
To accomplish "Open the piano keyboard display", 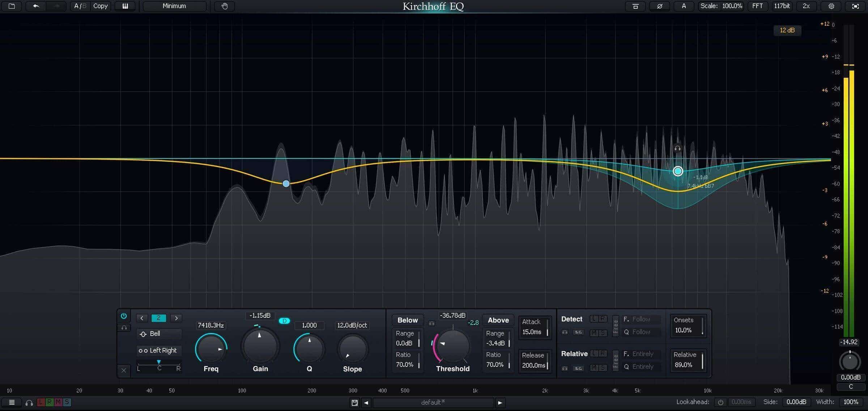I will point(125,6).
